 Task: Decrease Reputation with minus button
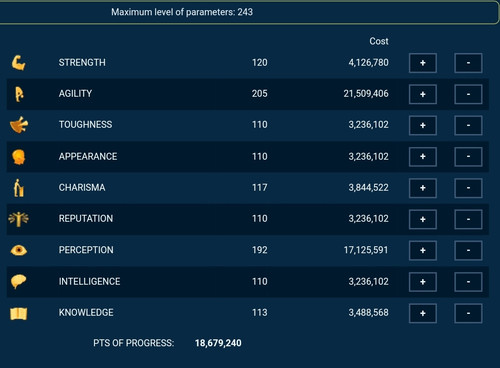click(x=468, y=219)
